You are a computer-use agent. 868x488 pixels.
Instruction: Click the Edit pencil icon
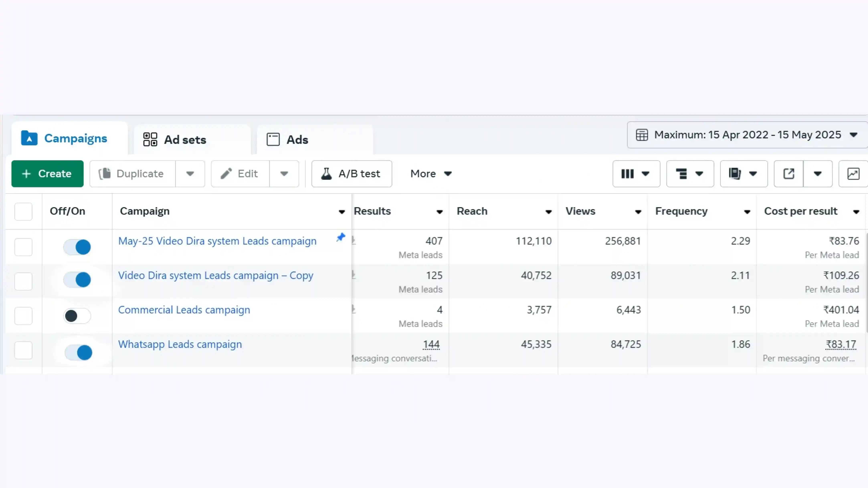226,174
